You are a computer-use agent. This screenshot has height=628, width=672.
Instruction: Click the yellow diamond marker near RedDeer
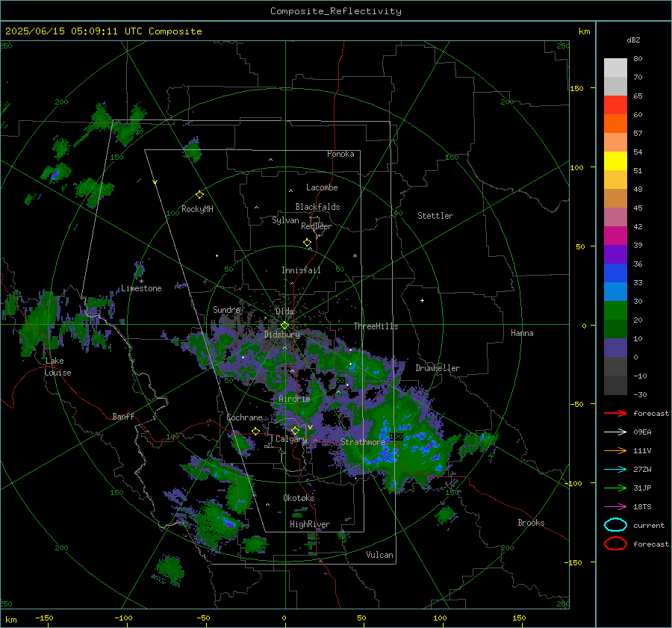tap(307, 242)
